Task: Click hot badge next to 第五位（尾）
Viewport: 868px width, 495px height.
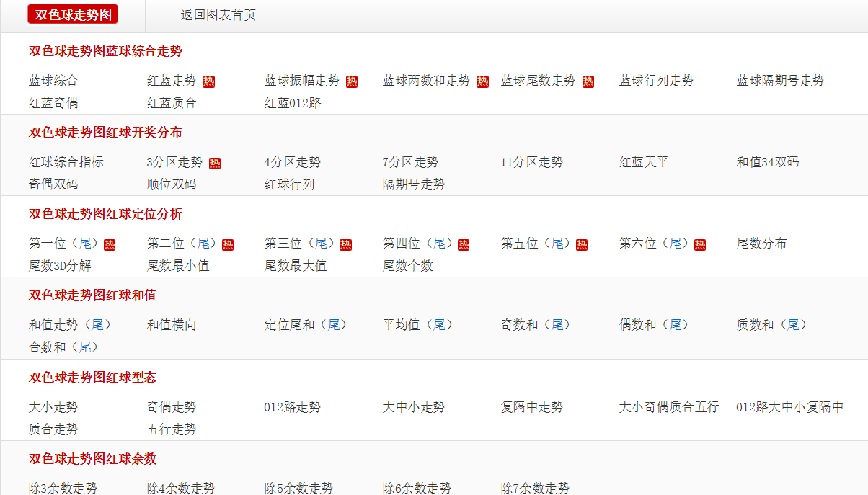Action: (x=582, y=244)
